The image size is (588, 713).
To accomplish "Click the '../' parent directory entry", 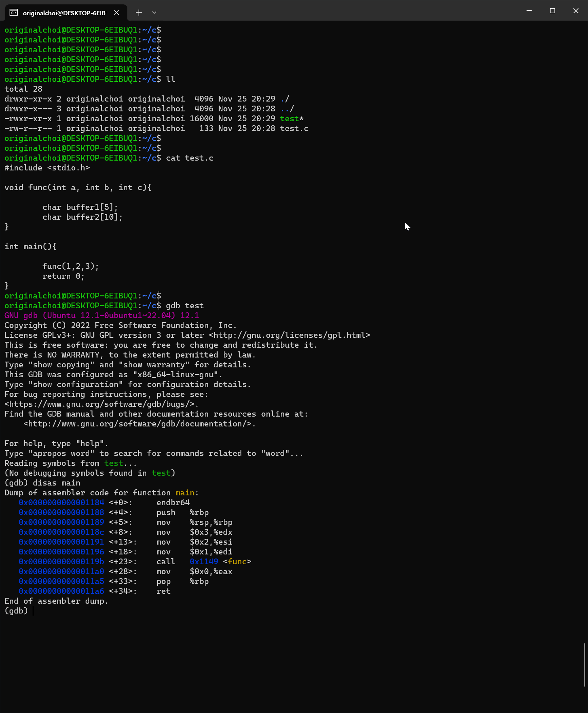I will click(x=287, y=109).
